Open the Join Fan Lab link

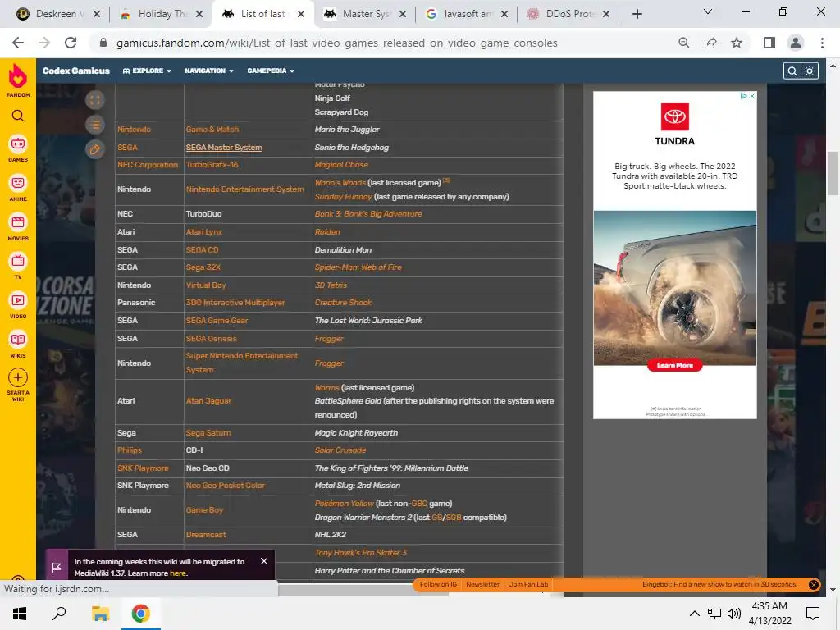click(x=528, y=584)
